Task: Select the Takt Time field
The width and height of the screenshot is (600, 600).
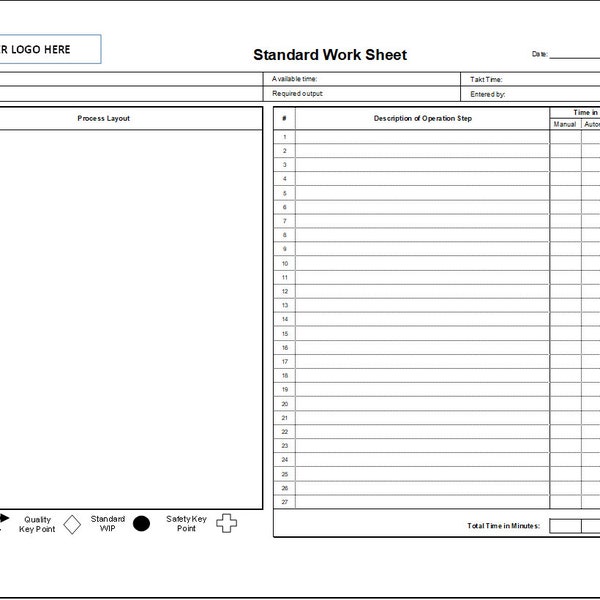Action: click(530, 79)
